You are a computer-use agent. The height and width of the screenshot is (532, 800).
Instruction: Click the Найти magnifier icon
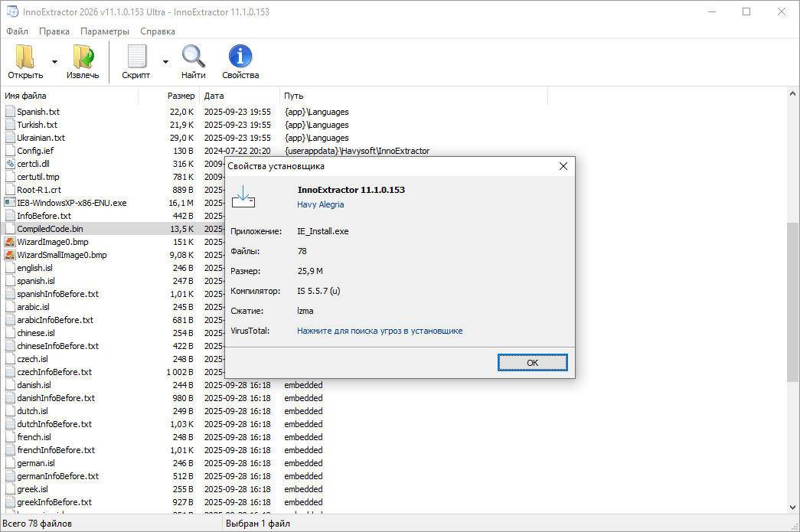click(x=194, y=57)
